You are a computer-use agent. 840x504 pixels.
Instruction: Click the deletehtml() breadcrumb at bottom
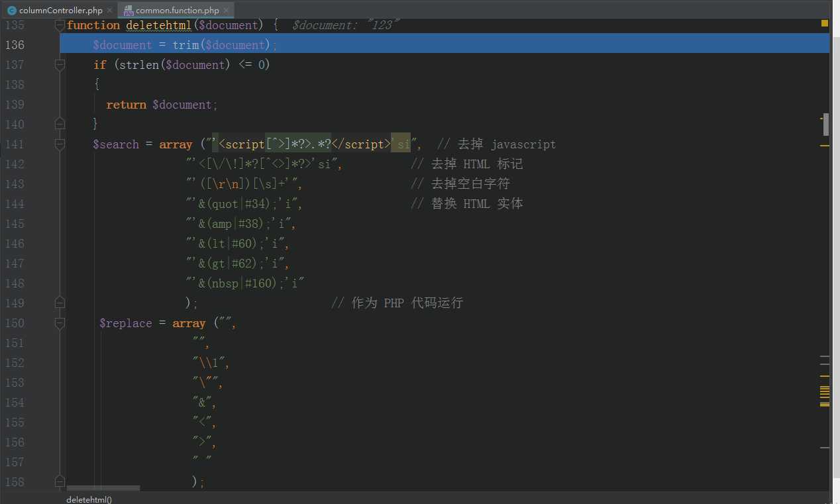(x=89, y=499)
